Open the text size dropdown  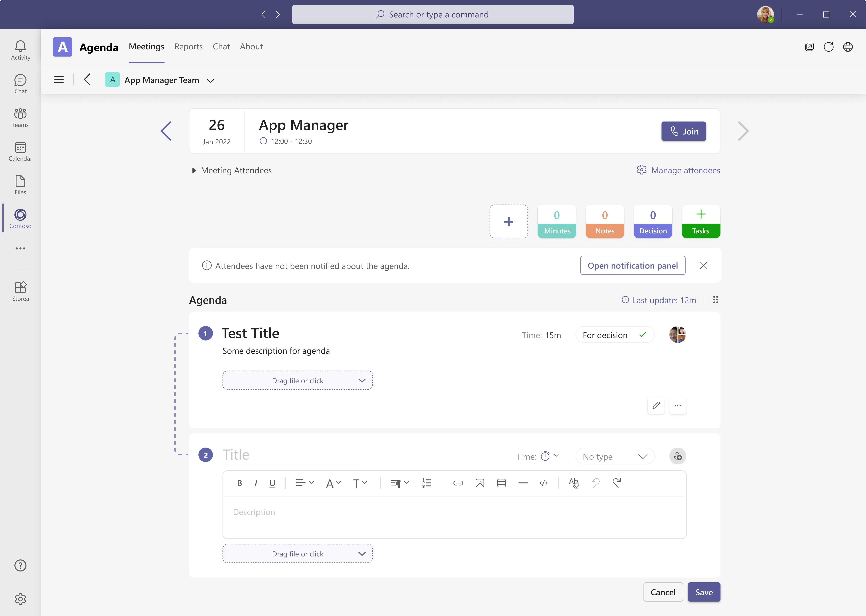(360, 483)
